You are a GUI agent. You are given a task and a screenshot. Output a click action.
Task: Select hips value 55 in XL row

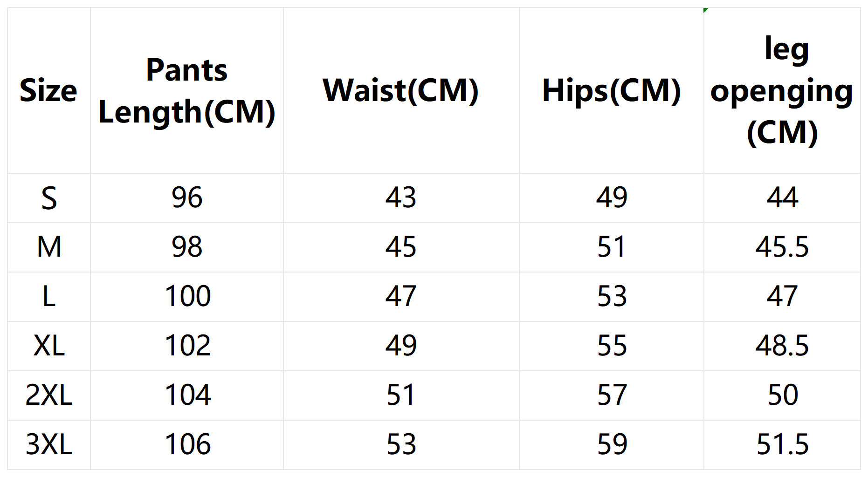click(611, 346)
